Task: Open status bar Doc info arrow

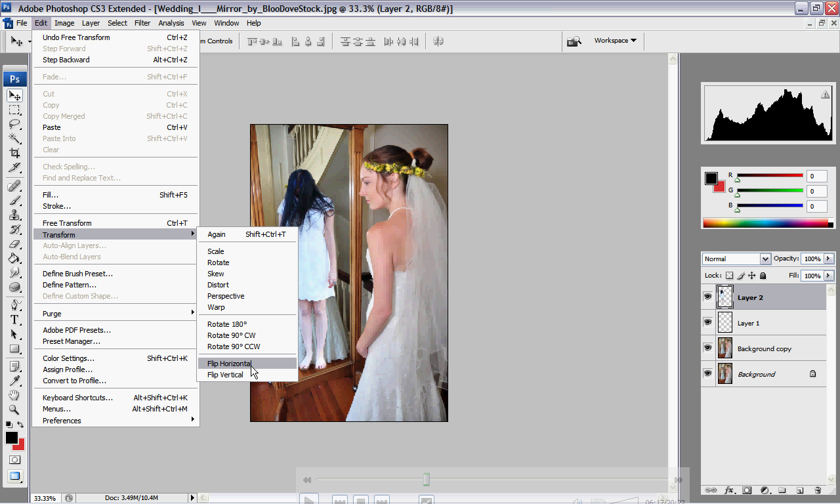Action: pyautogui.click(x=192, y=498)
